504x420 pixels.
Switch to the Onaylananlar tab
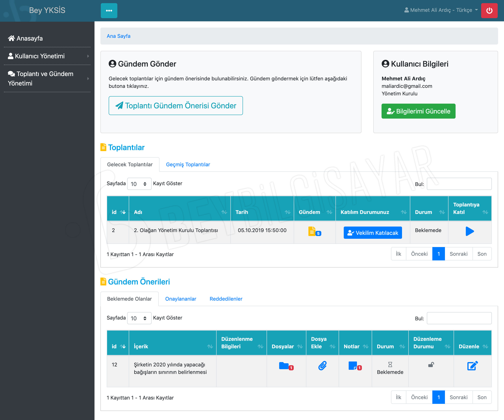click(181, 299)
